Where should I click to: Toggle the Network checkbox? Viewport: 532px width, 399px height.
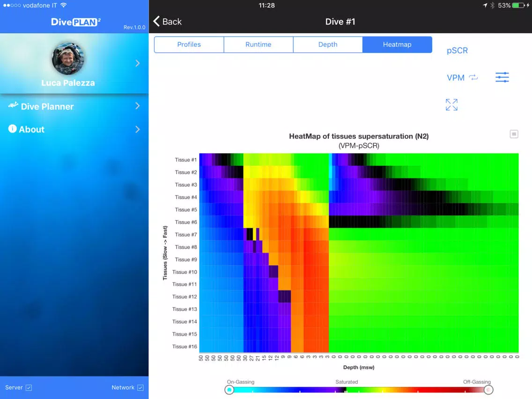pyautogui.click(x=140, y=387)
